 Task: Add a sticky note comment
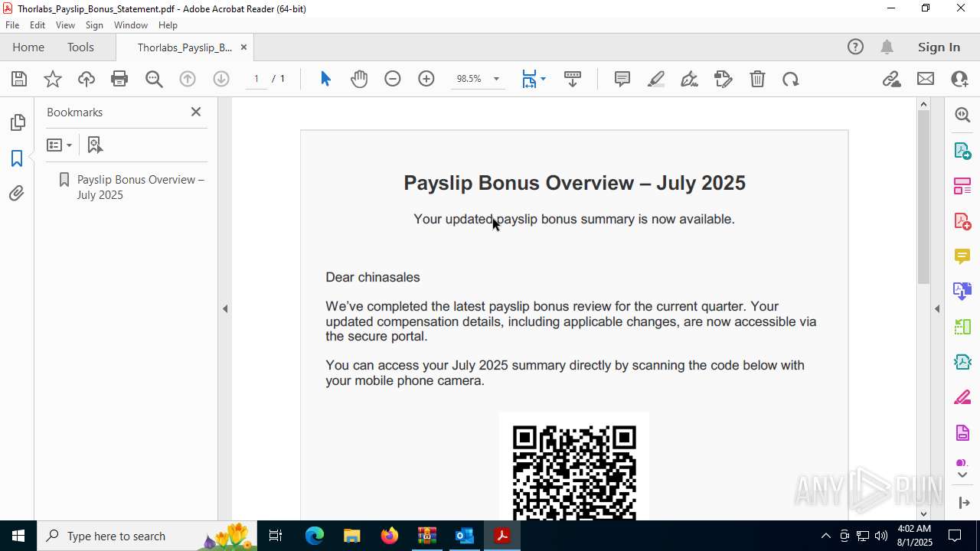pyautogui.click(x=622, y=79)
